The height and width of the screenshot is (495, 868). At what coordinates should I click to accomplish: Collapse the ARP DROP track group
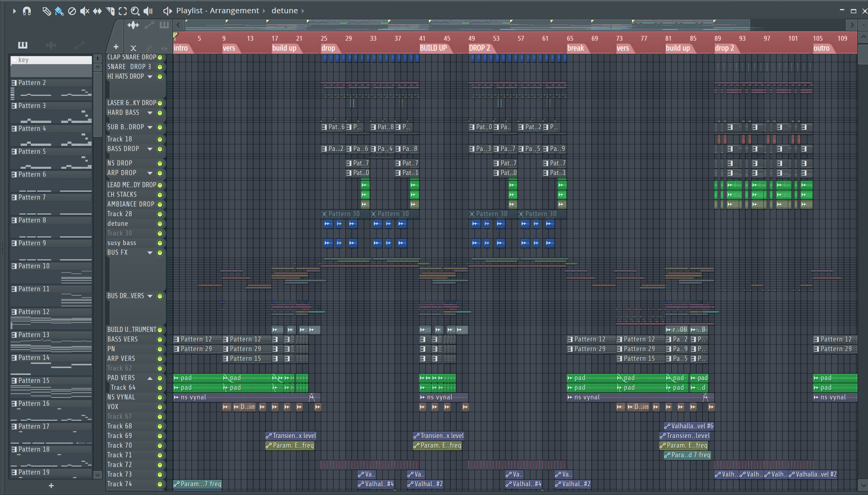pos(150,173)
